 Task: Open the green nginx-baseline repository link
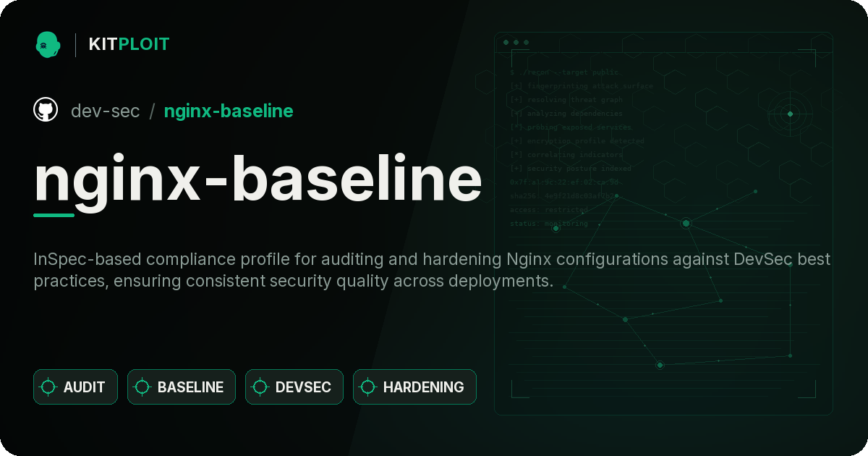pos(229,111)
